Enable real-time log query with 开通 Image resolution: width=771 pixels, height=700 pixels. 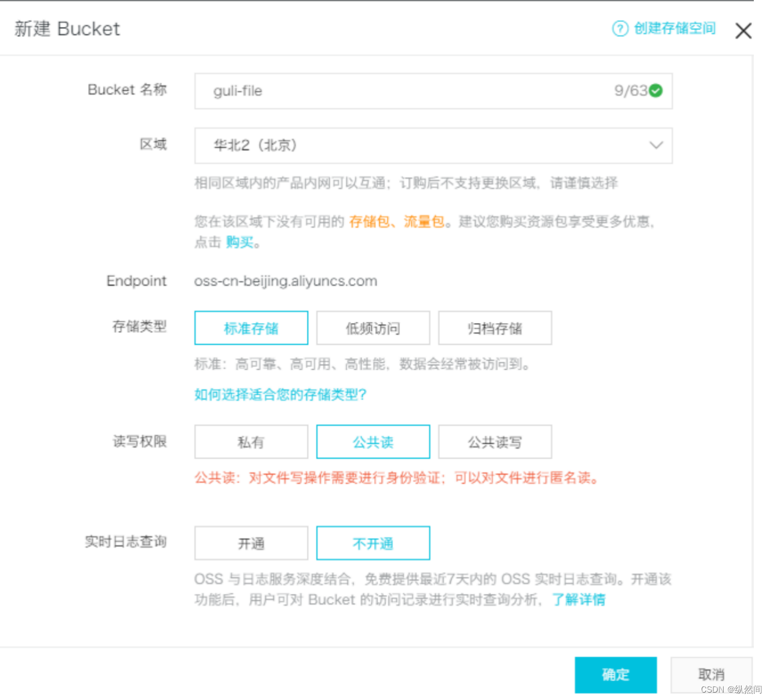251,543
